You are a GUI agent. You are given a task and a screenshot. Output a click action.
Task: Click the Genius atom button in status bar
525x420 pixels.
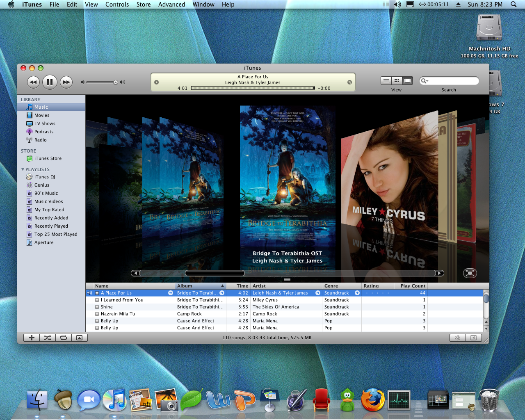tap(457, 338)
